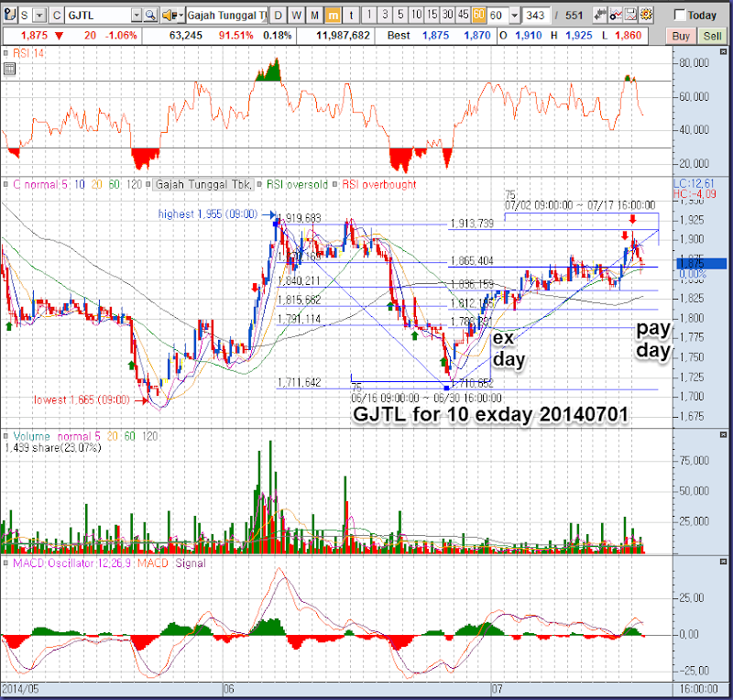733x700 pixels.
Task: Select the 5 minute interval
Action: pos(400,15)
